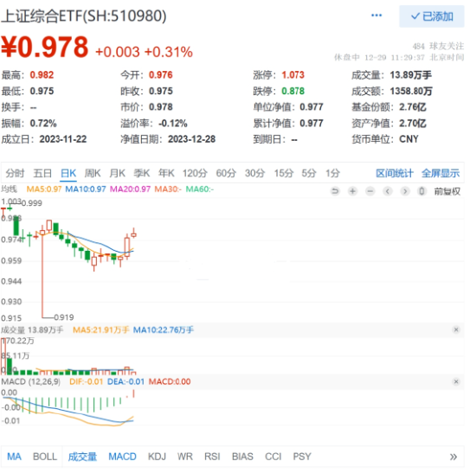Viewport: 476px width, 473px height.
Task: Click the 成交量 13.89万手 value
Action: (x=411, y=75)
